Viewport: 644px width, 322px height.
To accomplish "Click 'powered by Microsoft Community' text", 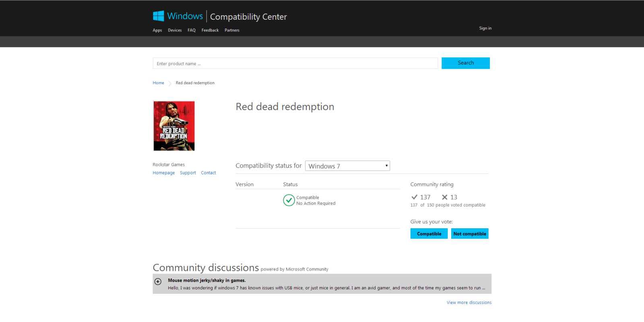I will click(295, 269).
